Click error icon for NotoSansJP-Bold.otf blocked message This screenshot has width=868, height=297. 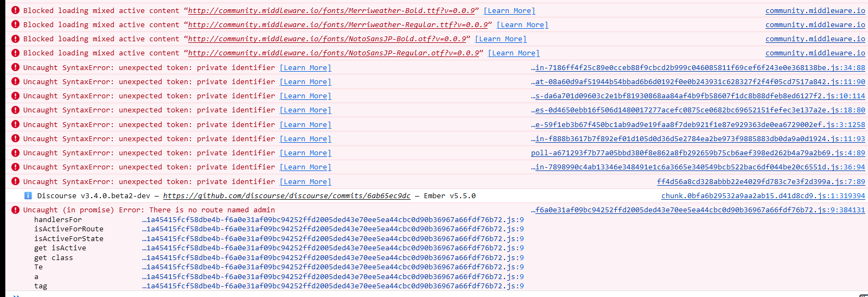[15, 39]
